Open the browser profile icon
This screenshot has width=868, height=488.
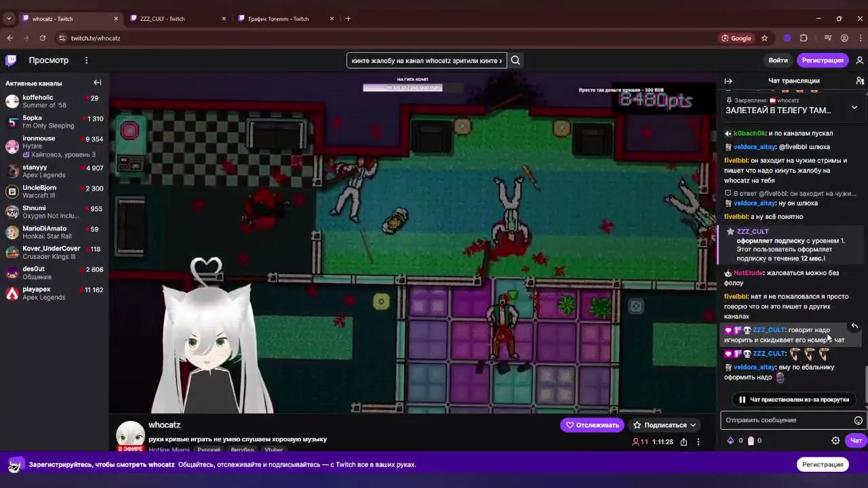pos(844,38)
